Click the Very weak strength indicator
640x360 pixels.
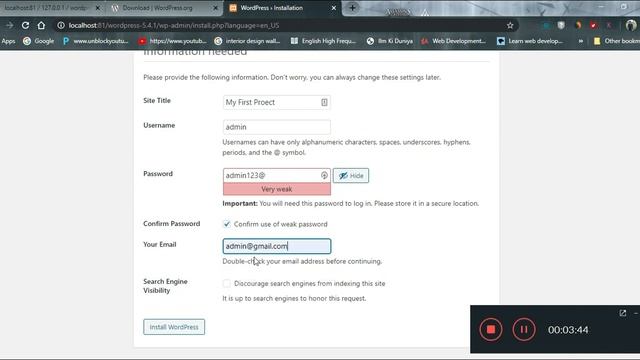coord(277,189)
